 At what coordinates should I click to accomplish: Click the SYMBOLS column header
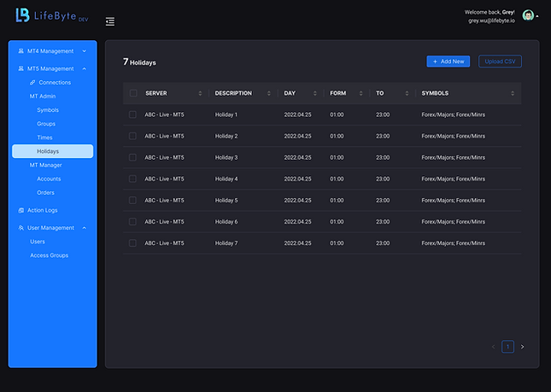[435, 93]
